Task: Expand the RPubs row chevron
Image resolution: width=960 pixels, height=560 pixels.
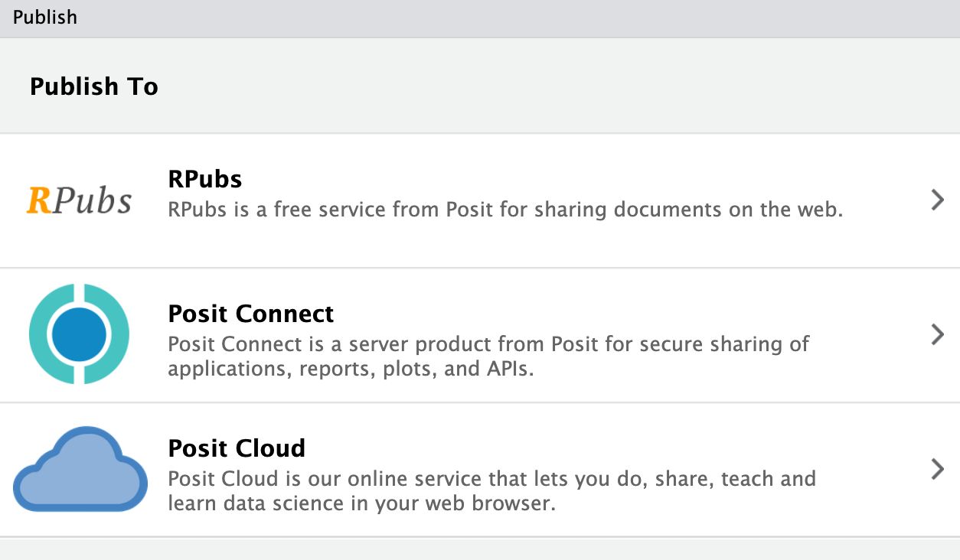Action: tap(937, 200)
